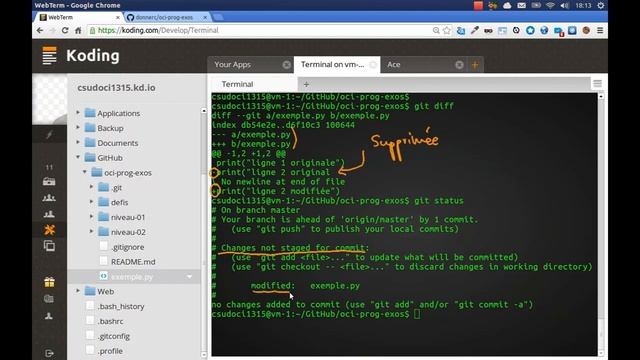Open exemple.py file dropdown arrow

(189, 277)
